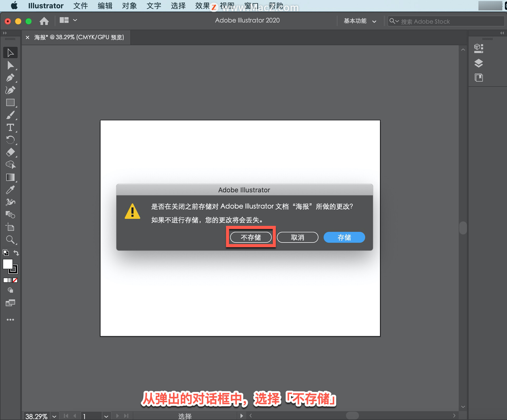
Task: Click the 取消 button
Action: [297, 237]
